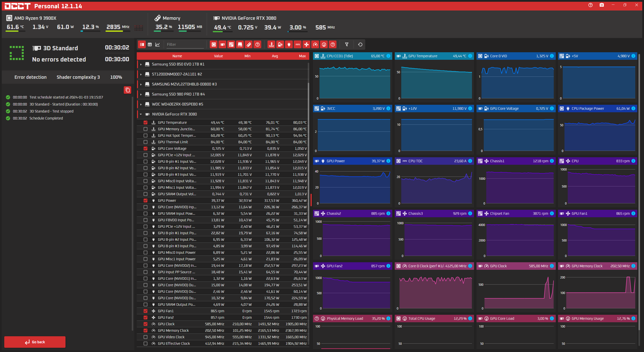Click the Filter text field
The width and height of the screenshot is (644, 352).
[185, 44]
